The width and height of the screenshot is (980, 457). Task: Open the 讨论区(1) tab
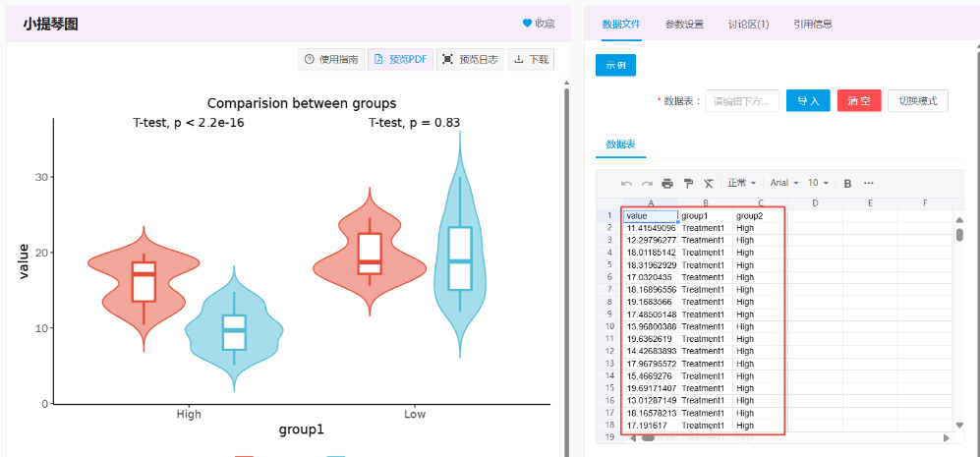(x=748, y=25)
